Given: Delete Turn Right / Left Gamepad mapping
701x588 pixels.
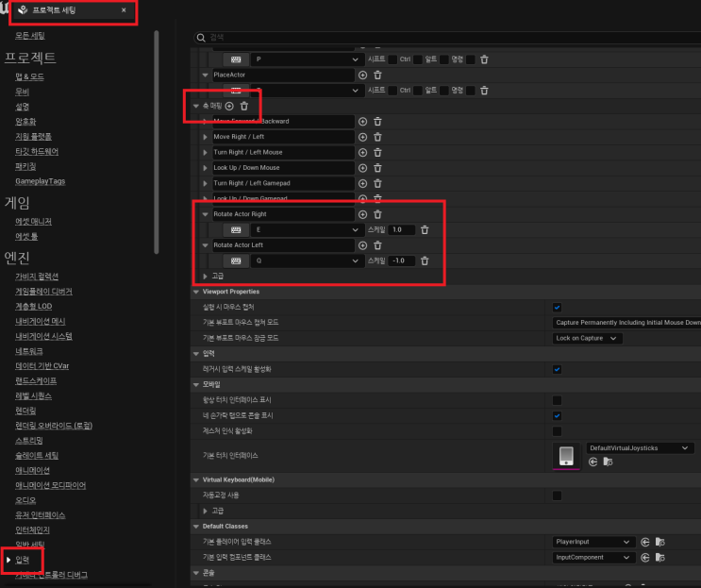Looking at the screenshot, I should (377, 183).
